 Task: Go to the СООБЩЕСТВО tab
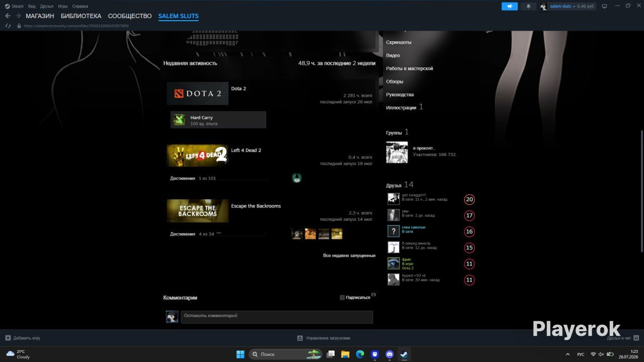click(x=130, y=16)
